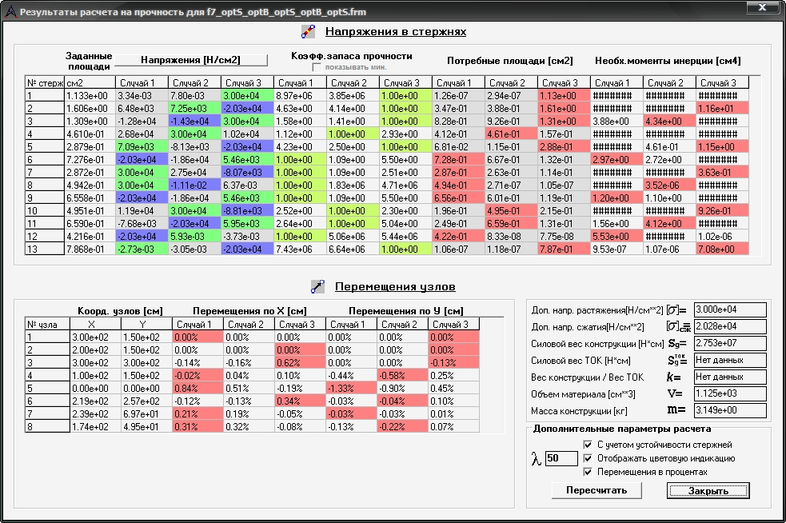Click the см2 column header in rods table

point(90,83)
